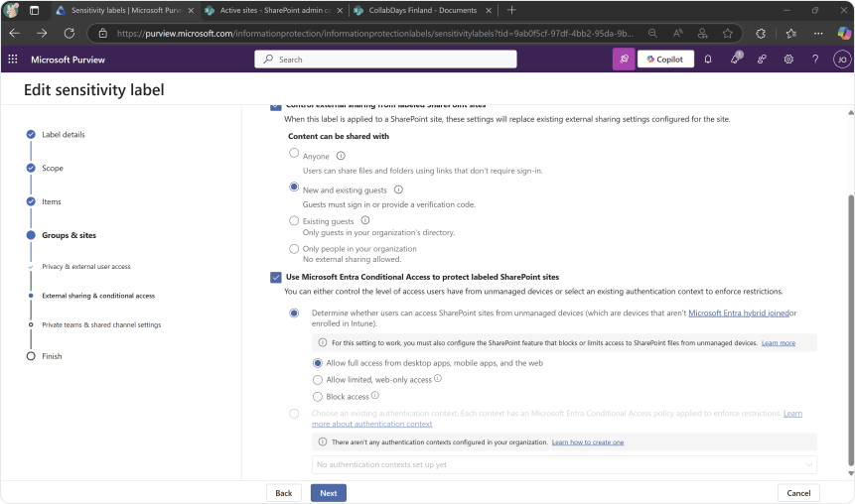855x504 pixels.
Task: Select Determine whether users can access from unmanaged devices
Action: pyautogui.click(x=294, y=313)
